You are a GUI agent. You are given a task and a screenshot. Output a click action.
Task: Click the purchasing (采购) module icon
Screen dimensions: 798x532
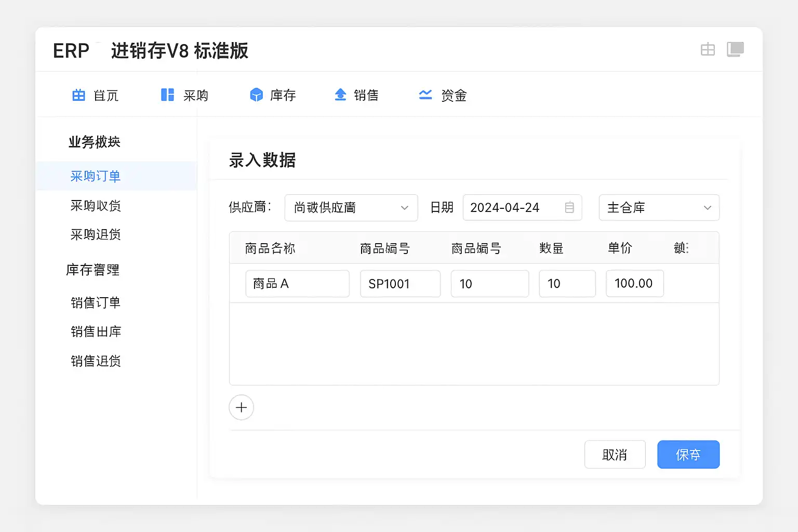tap(167, 95)
